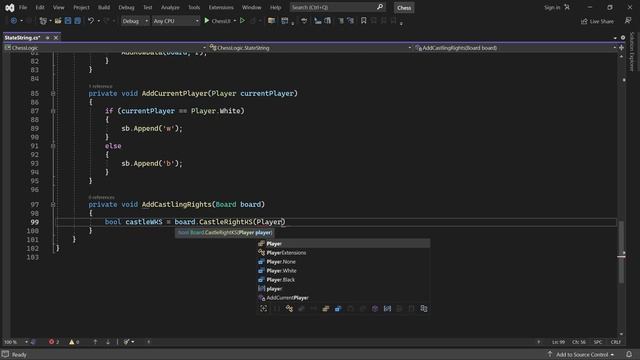Open the AddCastlingRights member dropdown

(516, 48)
